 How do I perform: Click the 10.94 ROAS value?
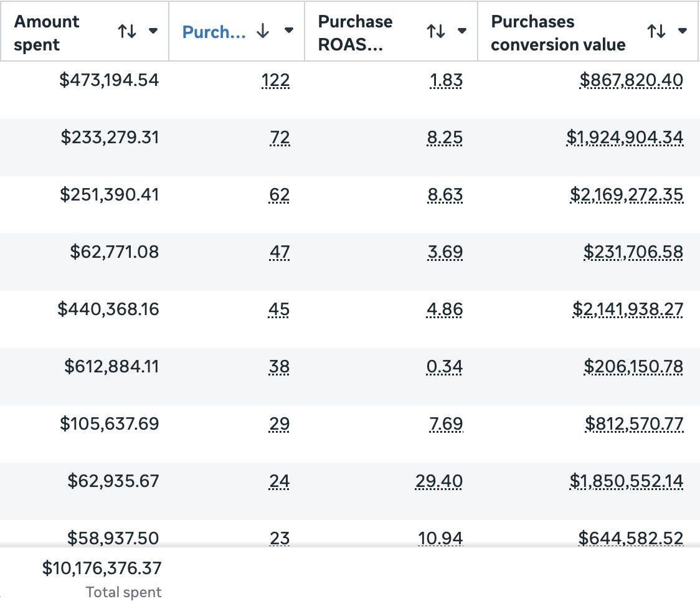click(440, 538)
